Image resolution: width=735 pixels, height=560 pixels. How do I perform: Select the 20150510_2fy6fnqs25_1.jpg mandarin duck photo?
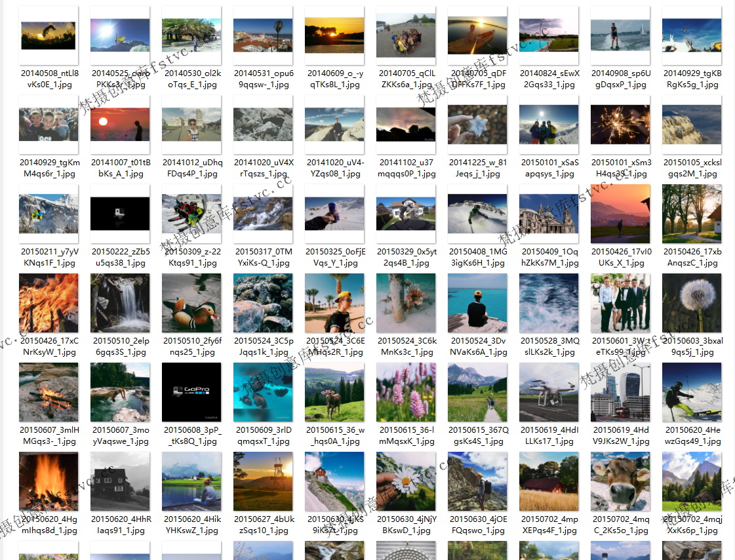(191, 303)
